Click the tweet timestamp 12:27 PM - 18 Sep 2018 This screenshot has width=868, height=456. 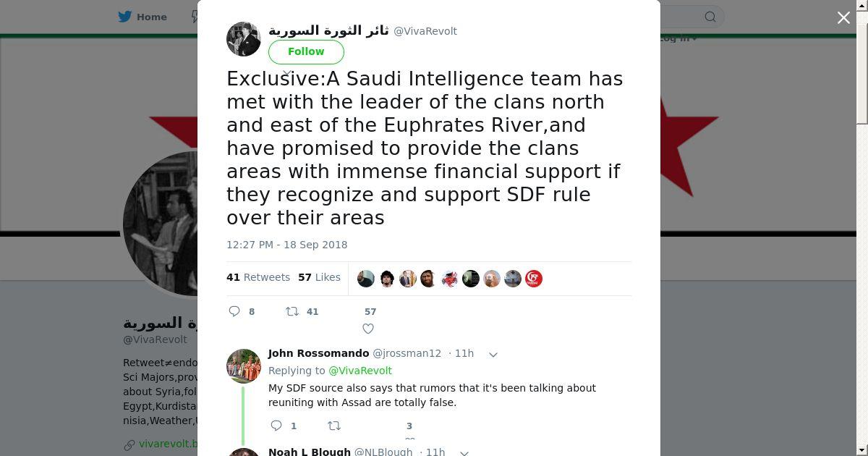point(287,245)
